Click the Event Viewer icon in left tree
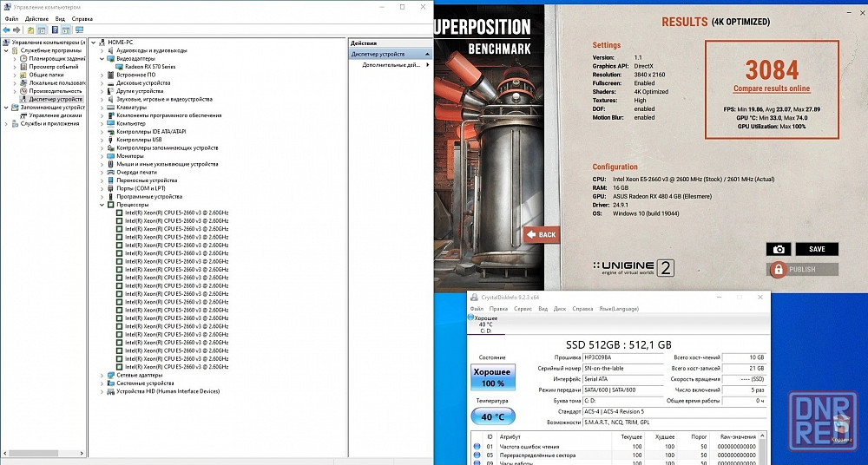Screen dimensions: 868x465 pos(23,67)
